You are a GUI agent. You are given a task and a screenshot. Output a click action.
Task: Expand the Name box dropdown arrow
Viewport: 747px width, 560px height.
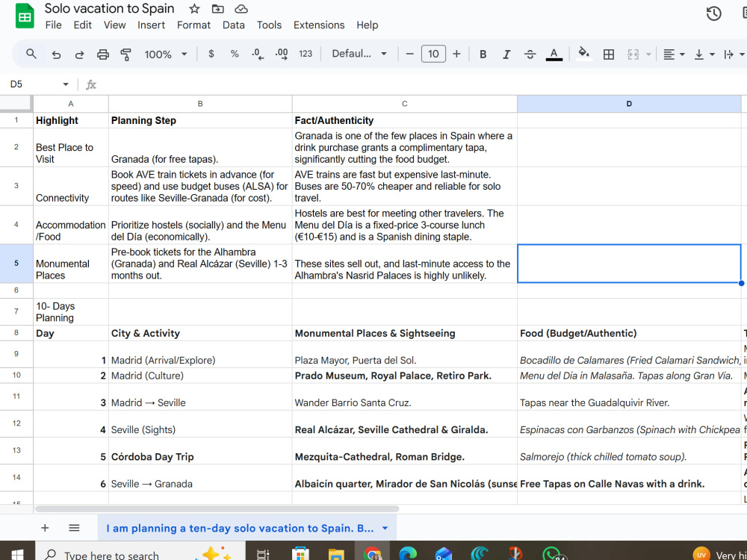coord(65,84)
